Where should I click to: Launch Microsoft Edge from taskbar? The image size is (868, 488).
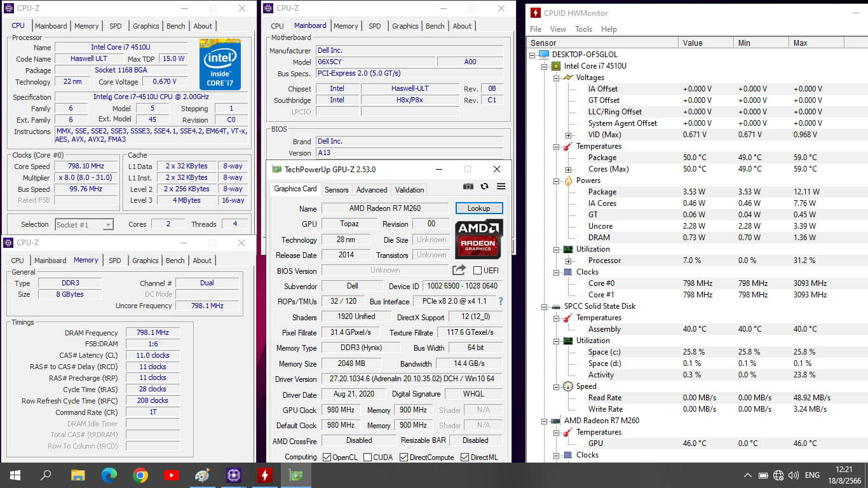click(109, 475)
